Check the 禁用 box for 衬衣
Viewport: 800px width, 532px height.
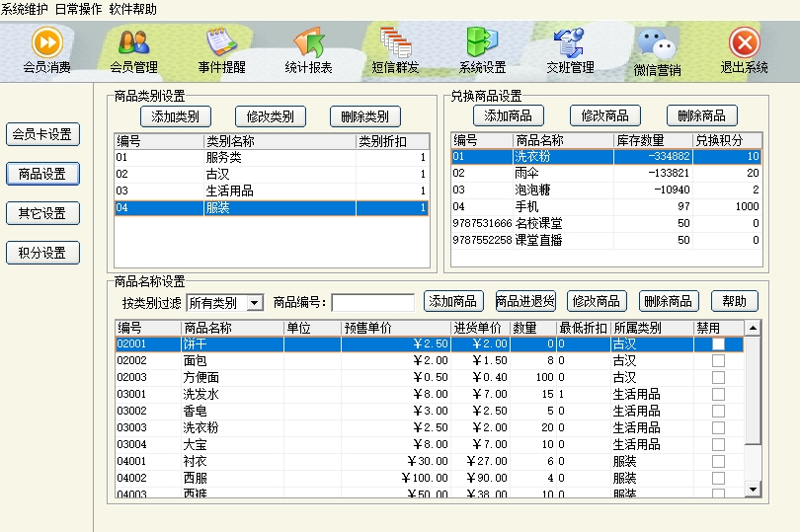click(718, 461)
